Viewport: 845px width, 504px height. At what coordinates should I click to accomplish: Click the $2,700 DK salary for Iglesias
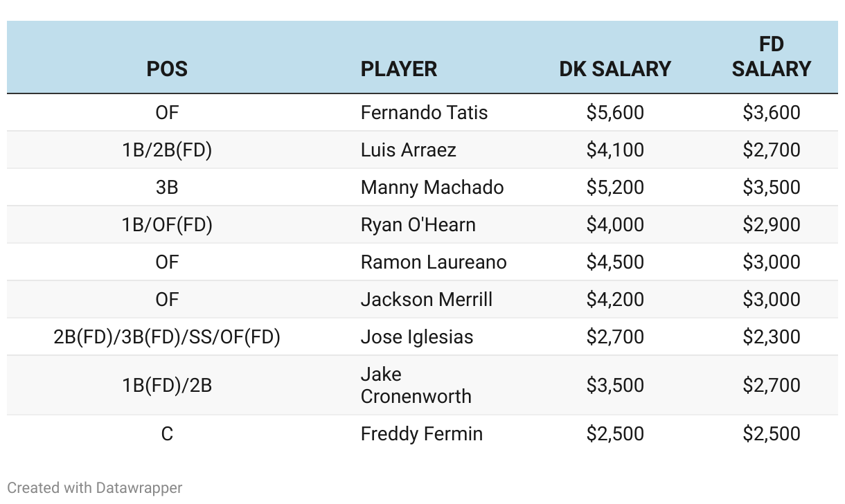(x=615, y=336)
